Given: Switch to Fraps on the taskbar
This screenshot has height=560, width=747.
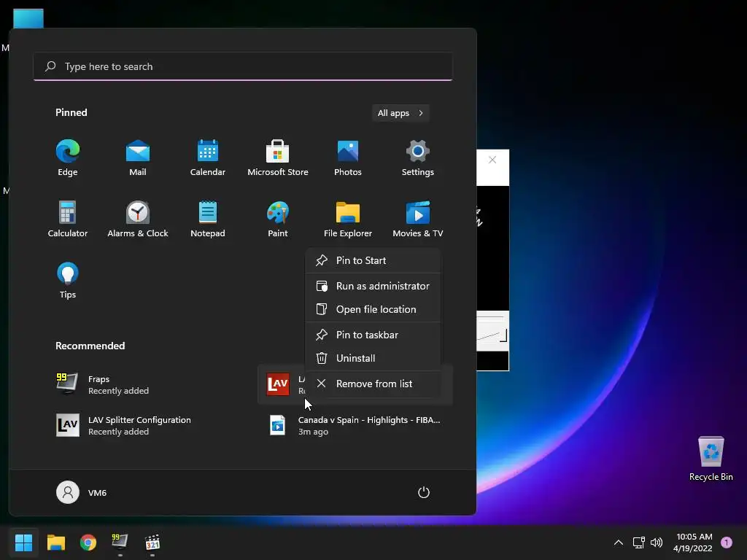Looking at the screenshot, I should coord(120,542).
